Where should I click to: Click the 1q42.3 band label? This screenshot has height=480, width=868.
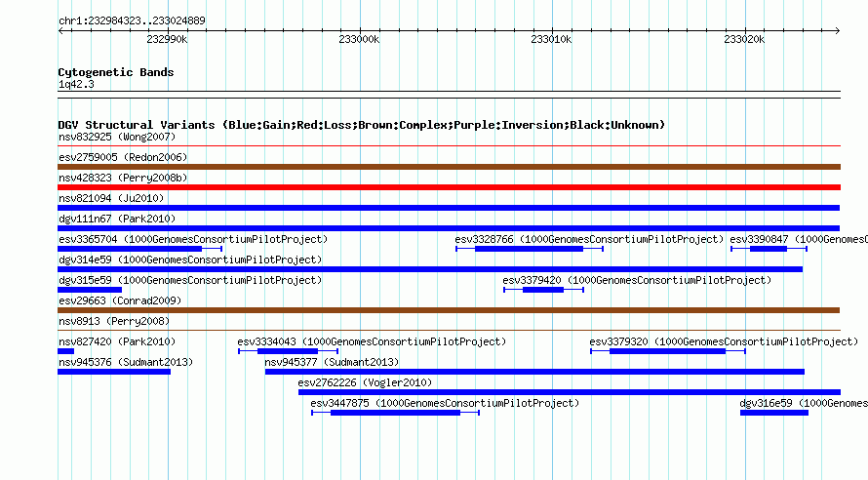pyautogui.click(x=76, y=84)
